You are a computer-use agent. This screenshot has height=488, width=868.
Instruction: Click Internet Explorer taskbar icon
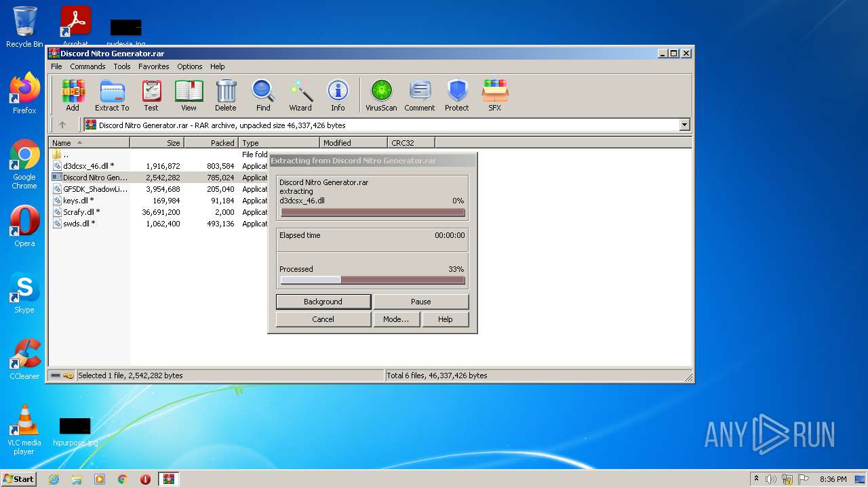tap(54, 479)
